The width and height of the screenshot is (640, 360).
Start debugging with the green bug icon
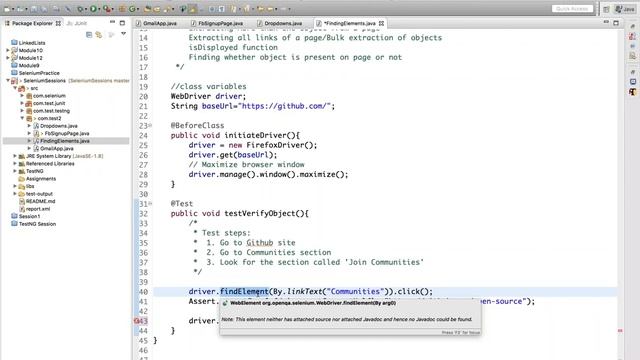click(x=80, y=9)
